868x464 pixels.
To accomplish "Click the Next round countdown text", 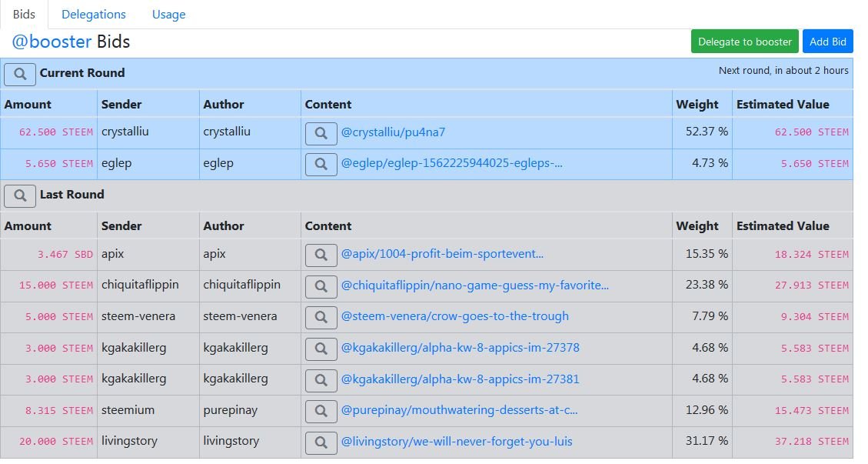I will coord(783,70).
